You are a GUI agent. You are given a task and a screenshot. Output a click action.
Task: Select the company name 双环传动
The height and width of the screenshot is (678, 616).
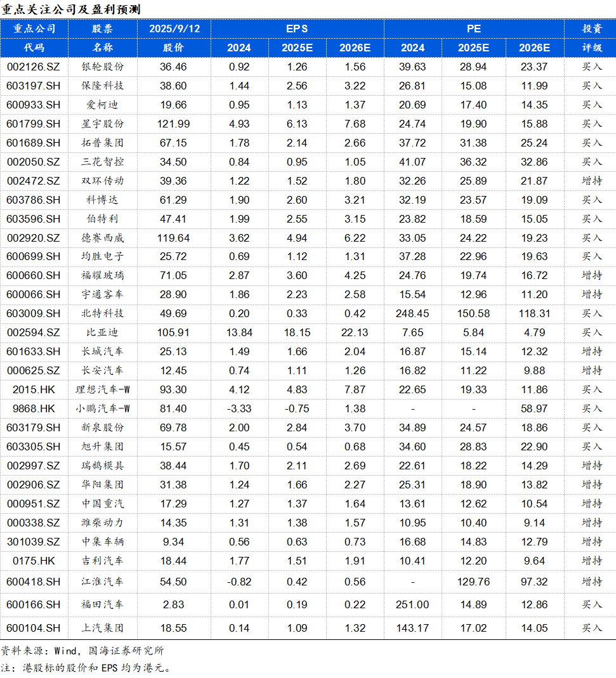[x=103, y=181]
